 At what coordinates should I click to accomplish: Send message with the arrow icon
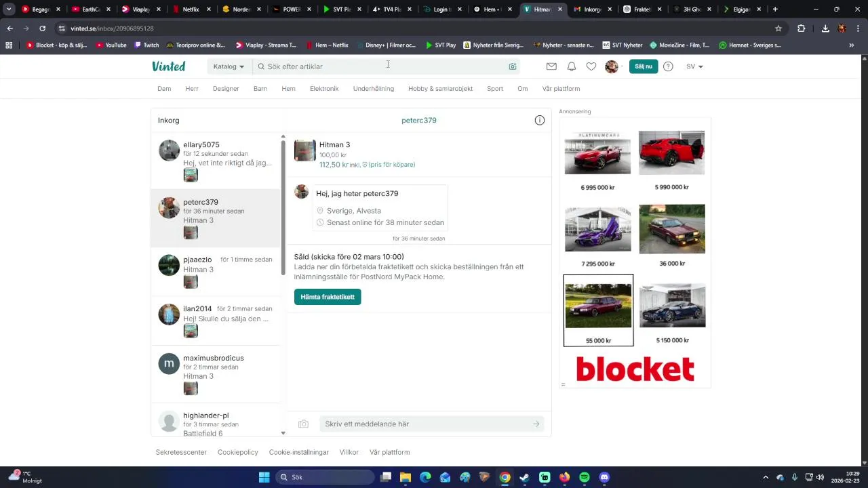[536, 424]
